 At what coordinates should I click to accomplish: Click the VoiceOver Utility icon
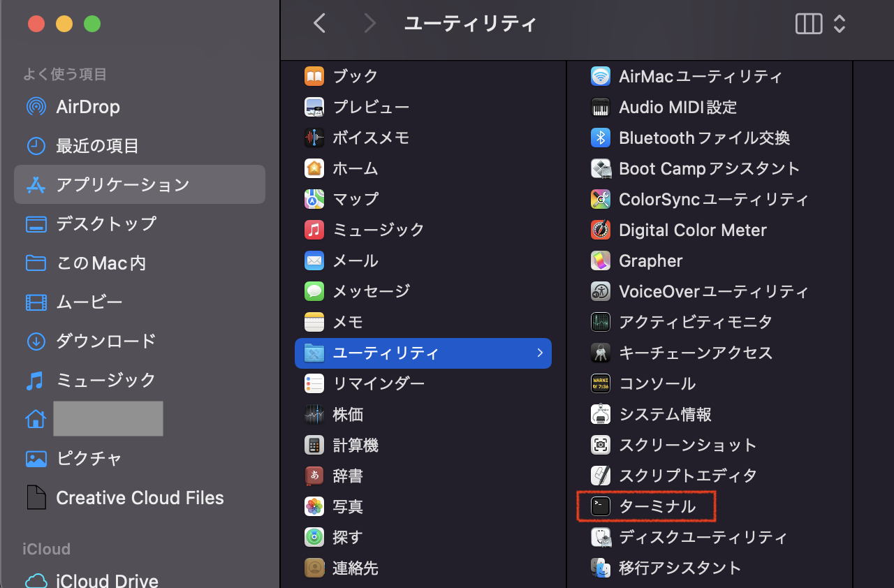[601, 291]
